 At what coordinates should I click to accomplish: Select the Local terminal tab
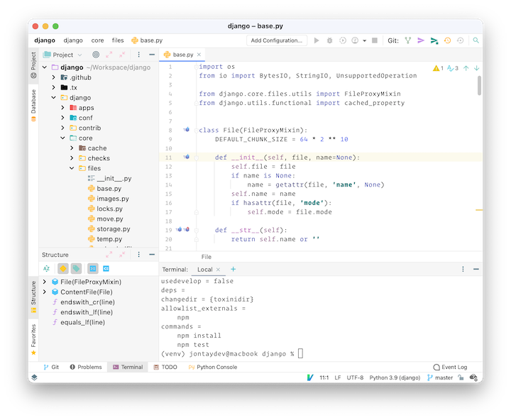[x=204, y=270]
